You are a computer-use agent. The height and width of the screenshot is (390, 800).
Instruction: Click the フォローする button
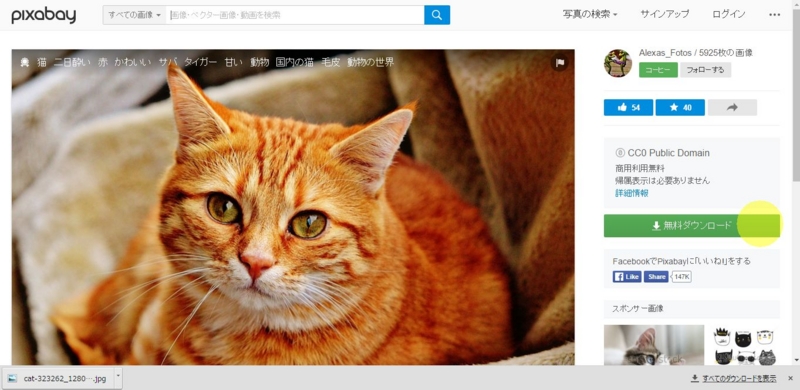click(x=705, y=70)
